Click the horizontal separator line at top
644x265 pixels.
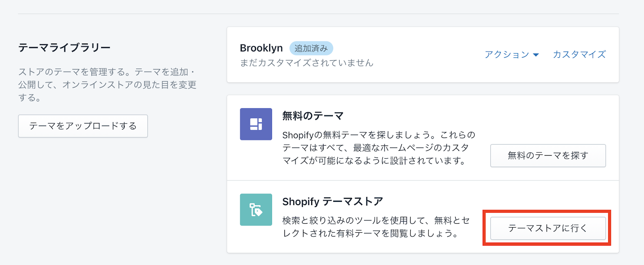tap(318, 14)
